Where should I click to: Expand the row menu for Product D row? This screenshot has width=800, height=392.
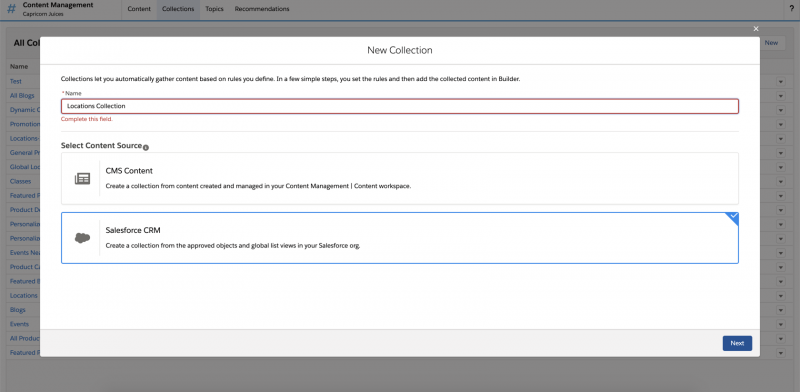click(x=781, y=211)
